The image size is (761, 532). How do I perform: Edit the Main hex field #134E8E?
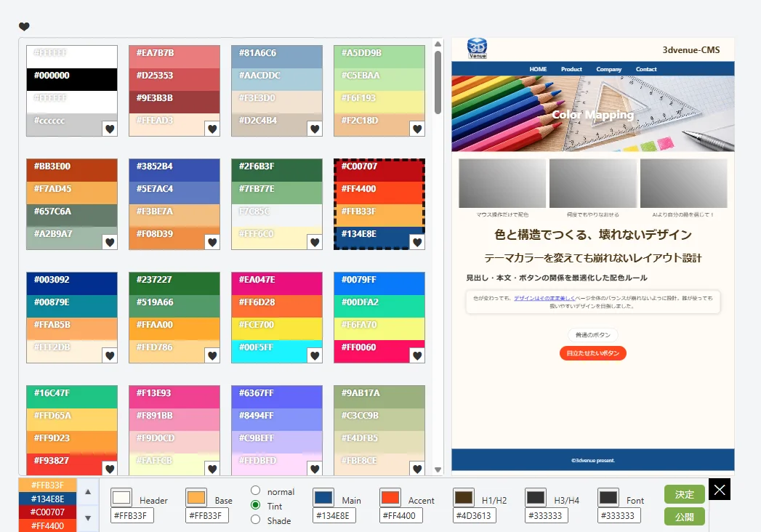(334, 515)
